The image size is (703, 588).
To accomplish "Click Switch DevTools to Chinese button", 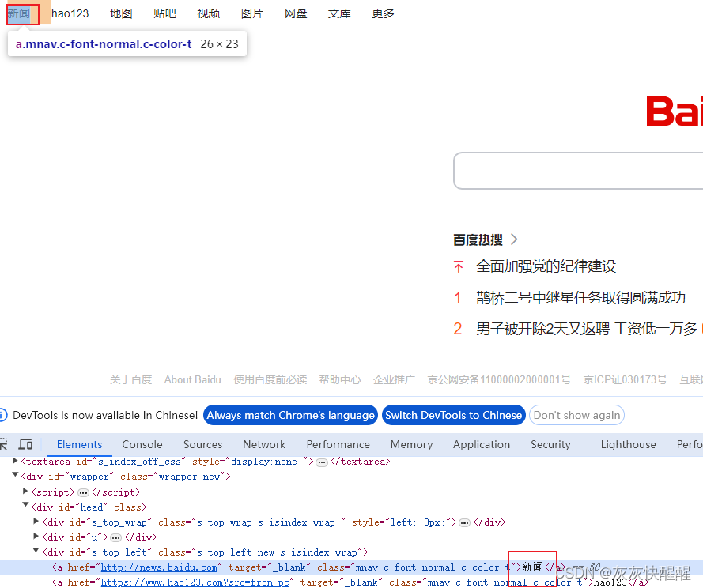I will click(x=453, y=415).
